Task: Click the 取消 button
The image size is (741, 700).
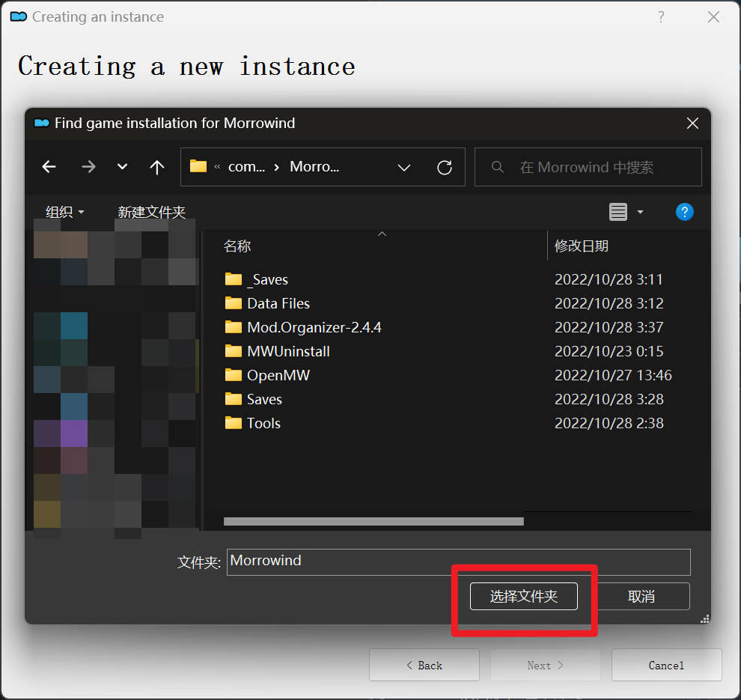Action: pos(641,597)
